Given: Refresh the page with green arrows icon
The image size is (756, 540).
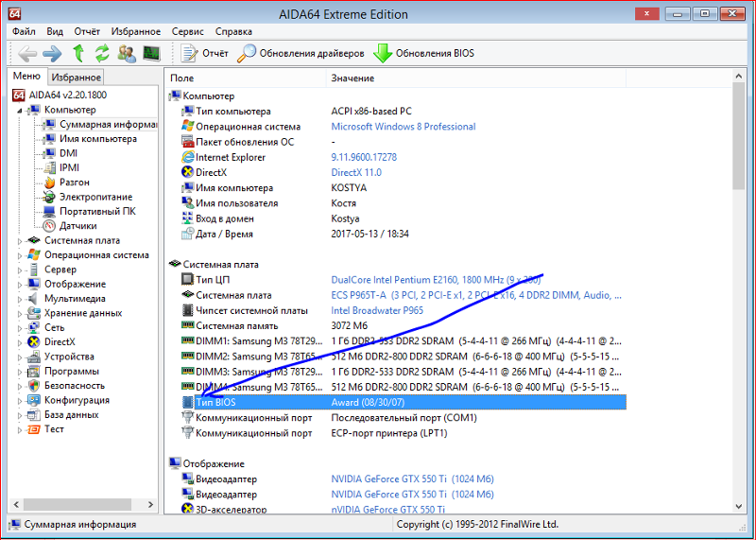Looking at the screenshot, I should pos(102,54).
